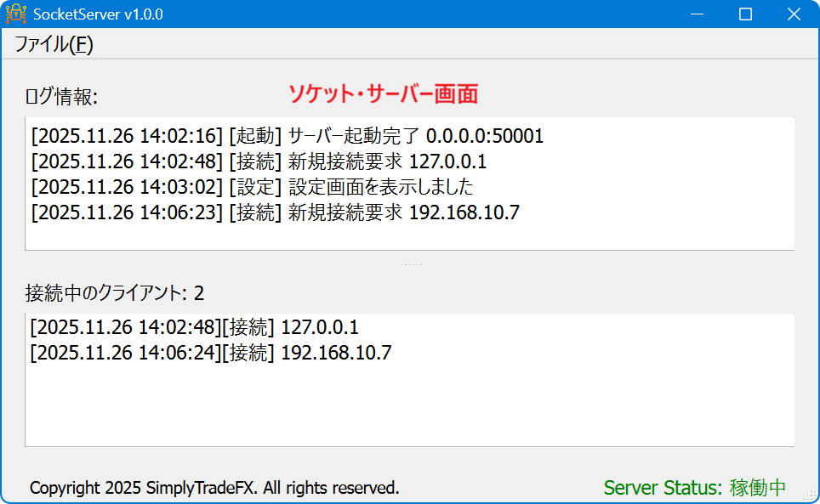Select log line サーバー起動完了 0.0.0.0:50001
This screenshot has height=504, width=820.
pos(288,136)
